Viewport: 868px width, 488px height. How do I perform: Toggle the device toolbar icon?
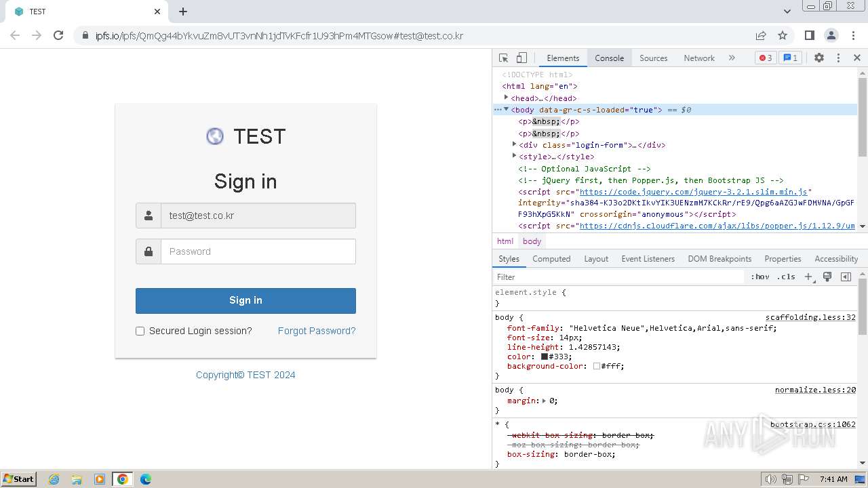point(521,58)
